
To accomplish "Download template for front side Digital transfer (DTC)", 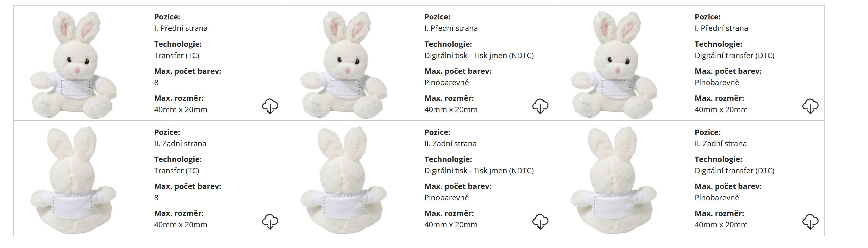I will point(810,106).
